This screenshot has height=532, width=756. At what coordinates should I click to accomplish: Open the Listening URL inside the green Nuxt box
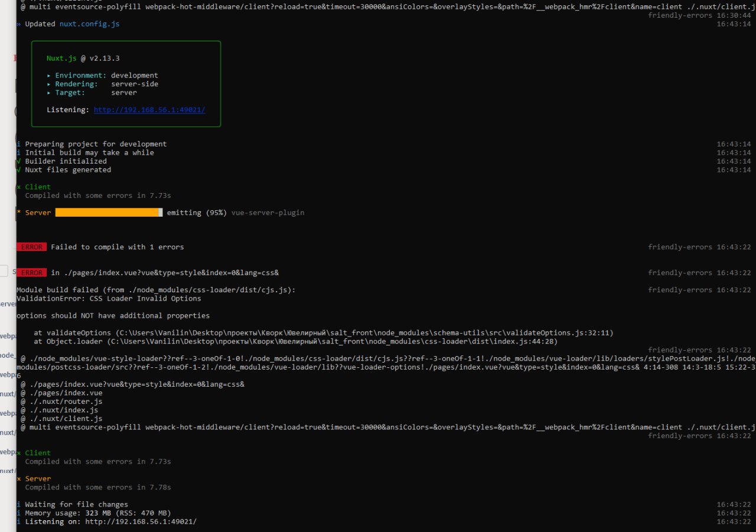pyautogui.click(x=149, y=110)
